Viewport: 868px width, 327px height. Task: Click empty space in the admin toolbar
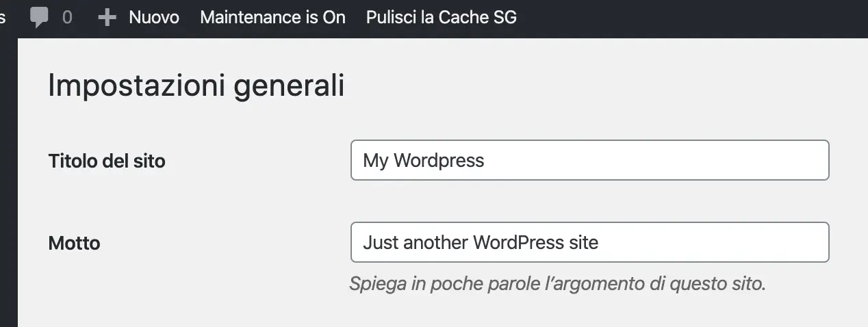point(685,17)
